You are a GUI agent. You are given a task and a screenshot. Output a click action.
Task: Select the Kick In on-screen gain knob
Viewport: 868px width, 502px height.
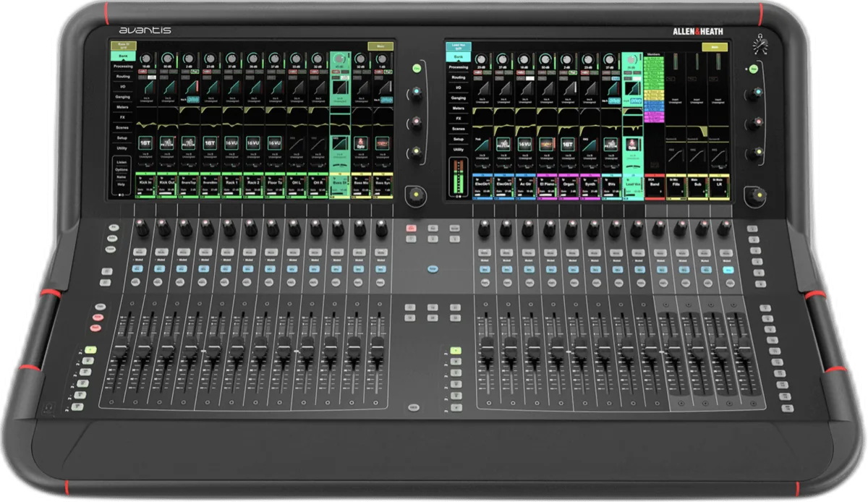point(146,58)
